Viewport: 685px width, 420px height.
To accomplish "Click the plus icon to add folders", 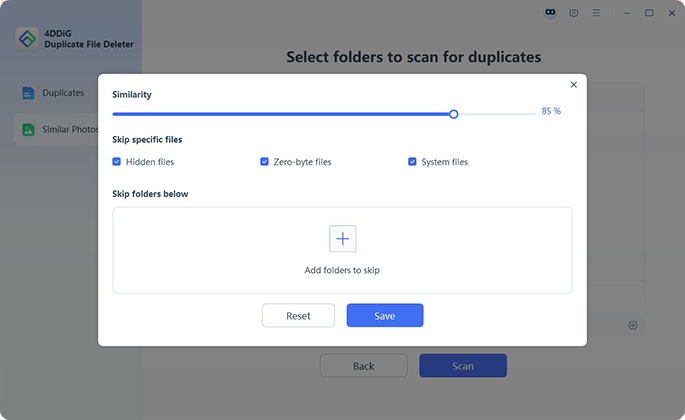I will [x=342, y=238].
